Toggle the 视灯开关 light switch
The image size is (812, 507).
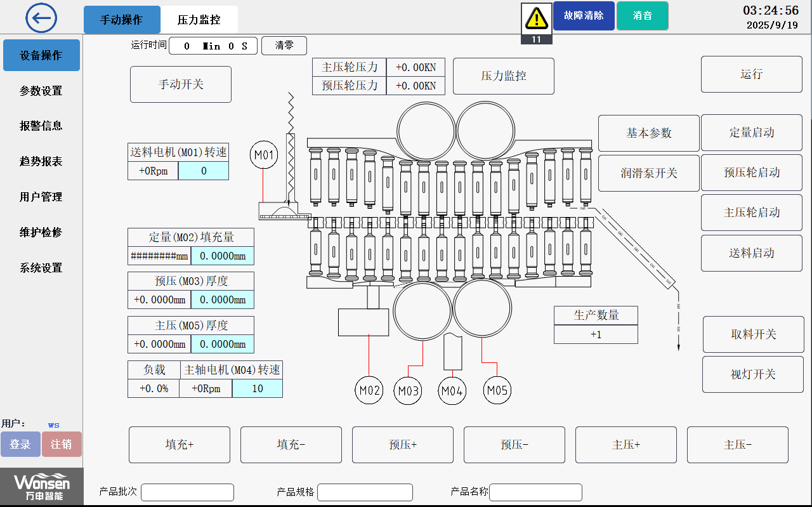(x=753, y=374)
